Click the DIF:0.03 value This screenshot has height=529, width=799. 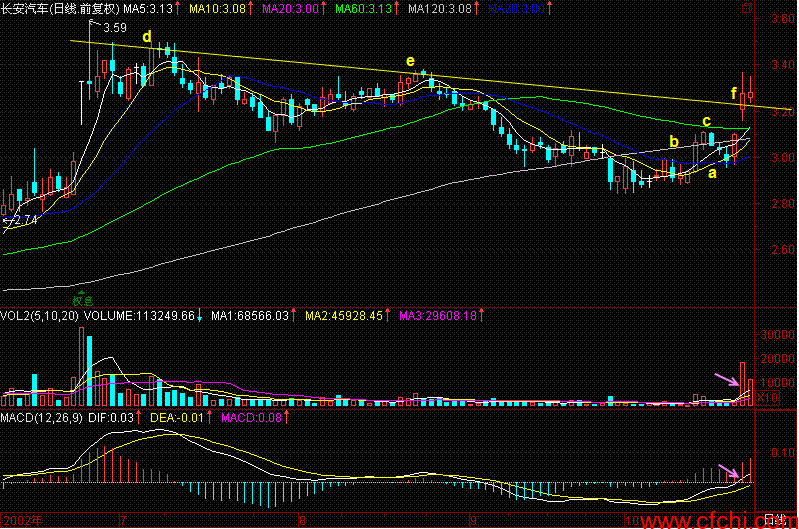pyautogui.click(x=111, y=418)
